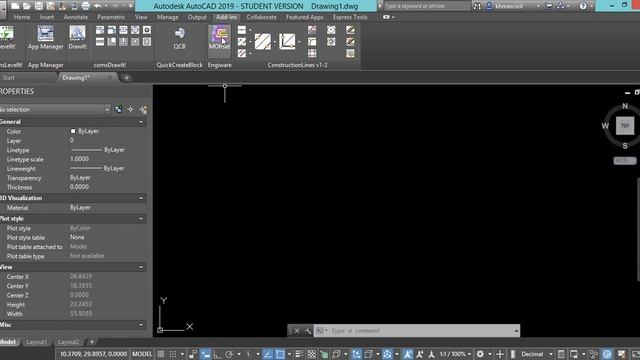Open Workspace Switching gear in status bar
This screenshot has height=360, width=640.
click(480, 354)
